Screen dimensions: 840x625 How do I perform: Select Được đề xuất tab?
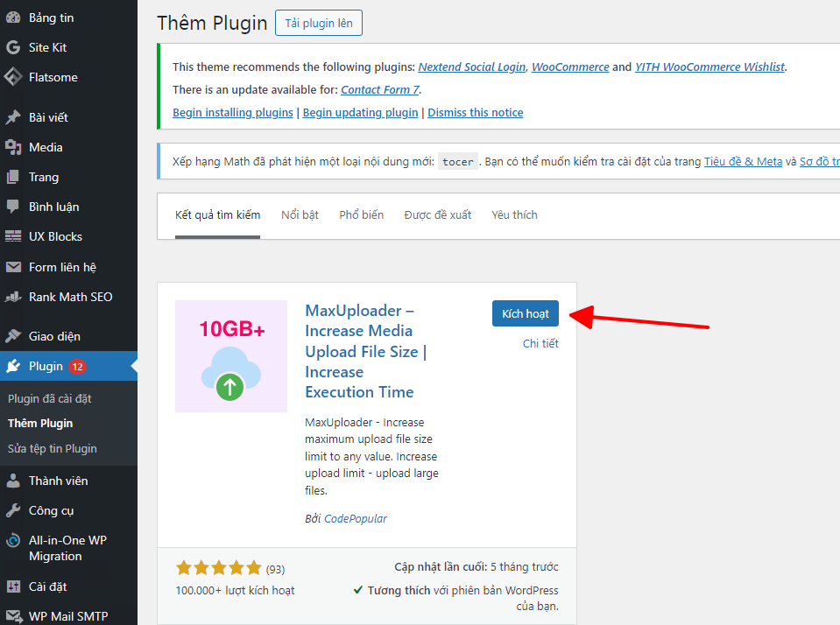(438, 214)
